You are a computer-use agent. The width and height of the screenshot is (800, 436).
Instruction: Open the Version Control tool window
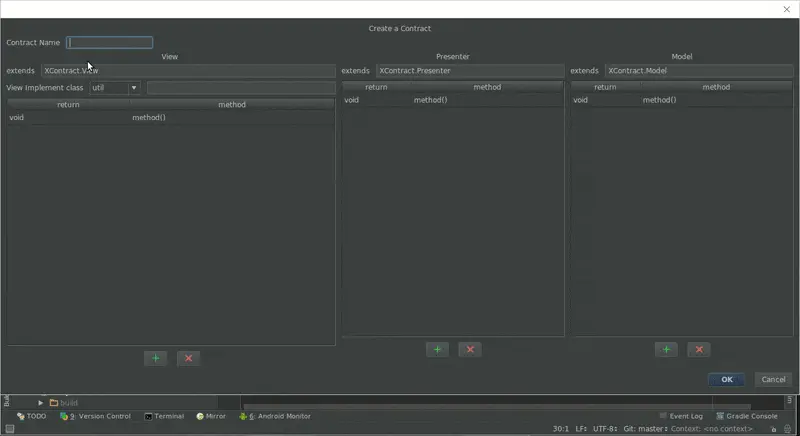pos(95,416)
